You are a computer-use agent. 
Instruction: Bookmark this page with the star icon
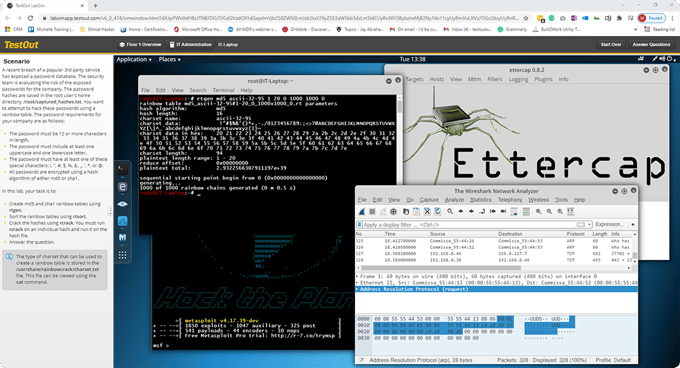pos(526,18)
